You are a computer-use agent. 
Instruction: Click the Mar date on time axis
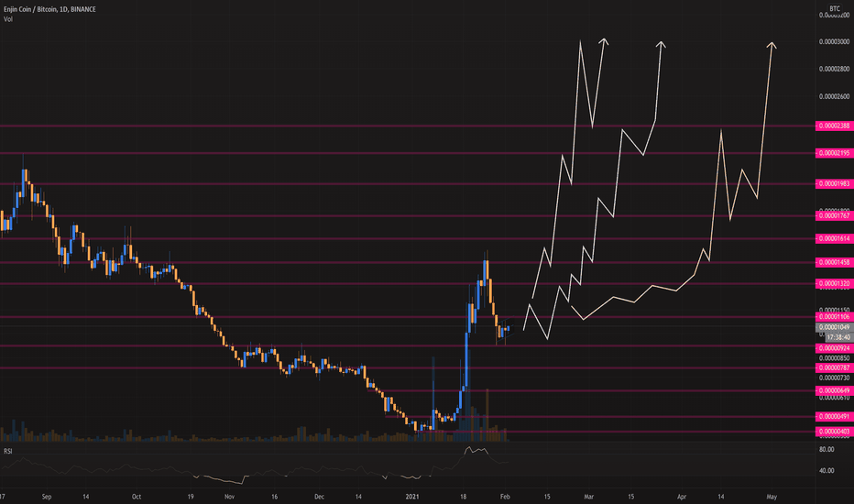[x=589, y=497]
